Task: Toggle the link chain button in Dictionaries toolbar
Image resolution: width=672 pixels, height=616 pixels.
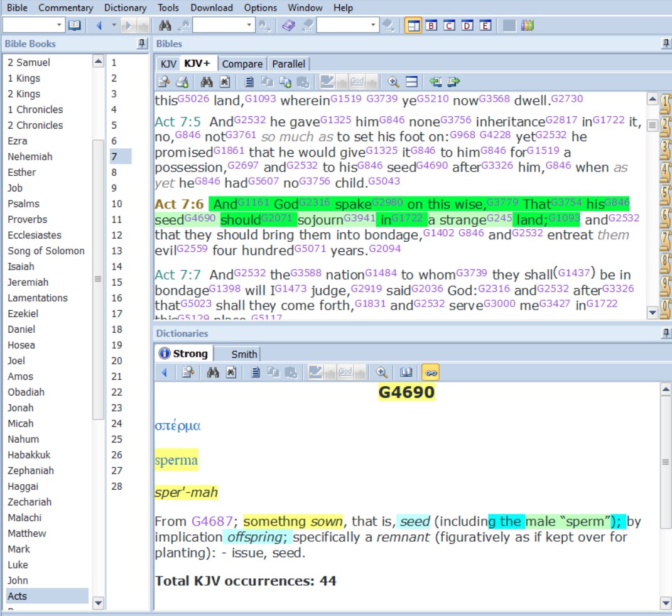Action: tap(431, 372)
